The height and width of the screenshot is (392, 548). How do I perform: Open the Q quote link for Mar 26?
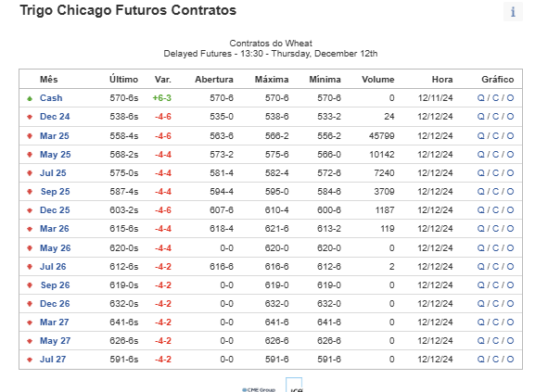(x=481, y=229)
